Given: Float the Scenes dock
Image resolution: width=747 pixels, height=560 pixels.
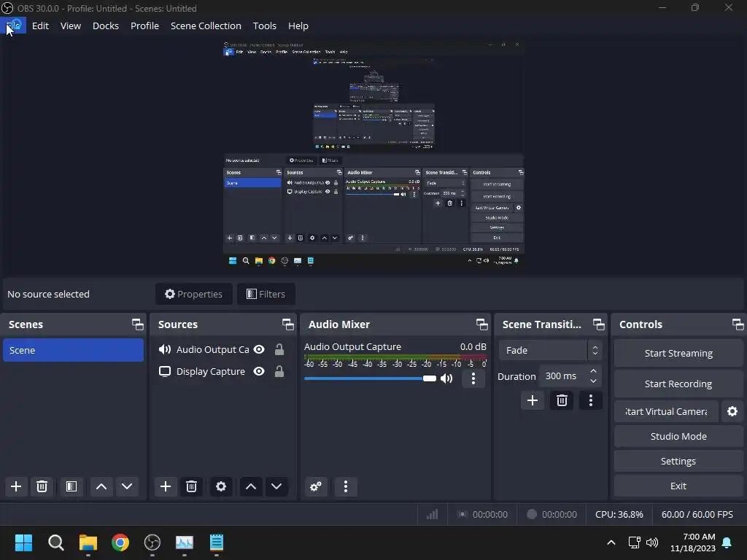Looking at the screenshot, I should 138,324.
